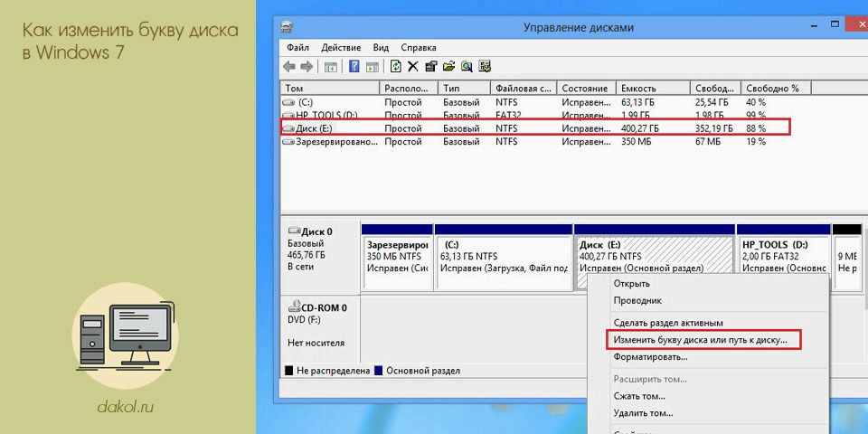
Task: Sort by the Файловая с... column header
Action: coord(524,89)
